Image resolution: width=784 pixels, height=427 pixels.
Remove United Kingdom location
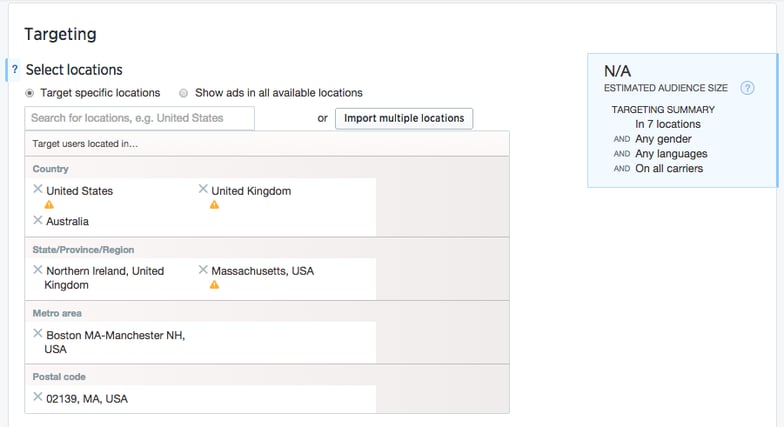(203, 189)
